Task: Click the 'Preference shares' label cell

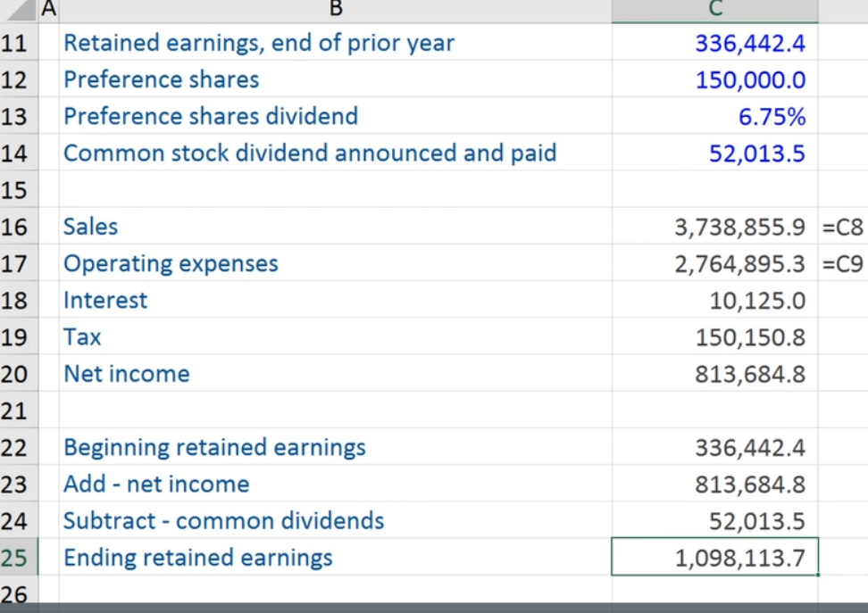Action: click(x=336, y=79)
